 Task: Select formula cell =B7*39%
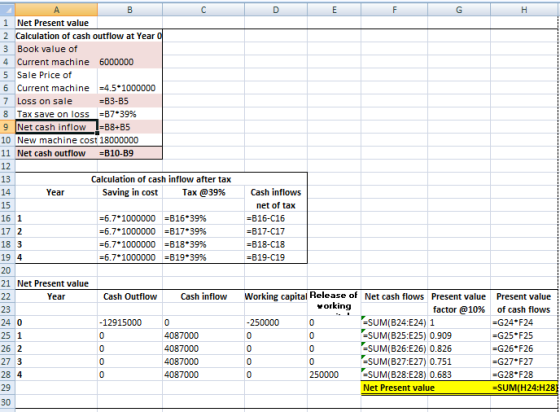click(x=130, y=114)
